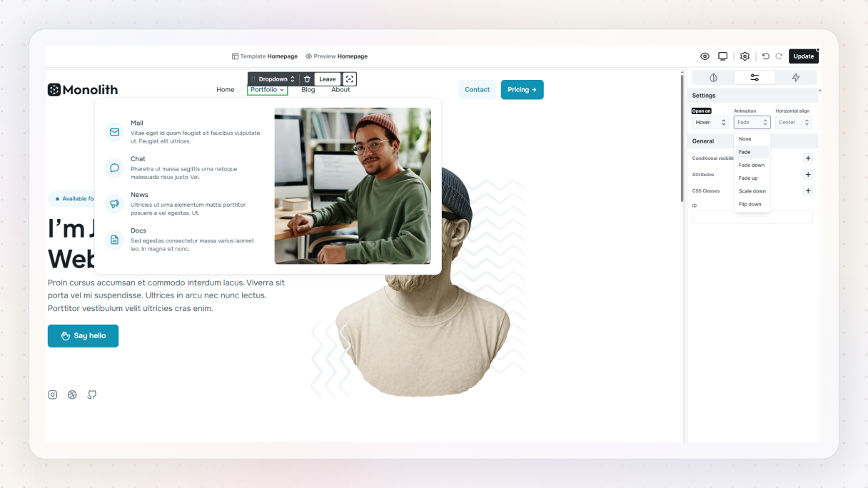This screenshot has height=488, width=868.
Task: Click the Say hello button
Action: [x=83, y=336]
